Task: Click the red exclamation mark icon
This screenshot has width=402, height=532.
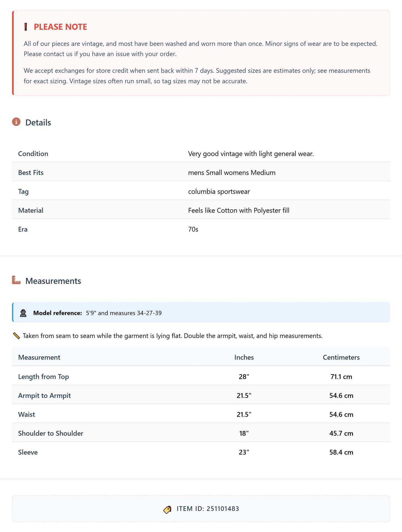Action: pyautogui.click(x=26, y=27)
